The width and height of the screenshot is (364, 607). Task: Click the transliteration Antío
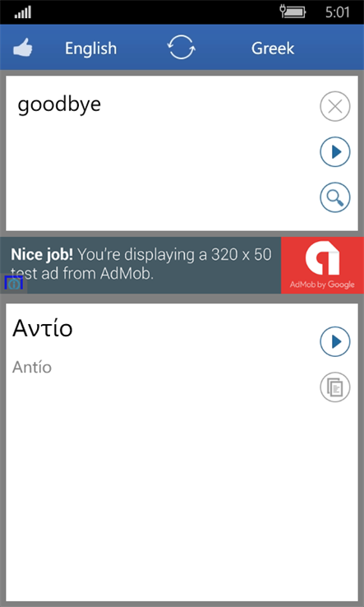click(x=32, y=367)
